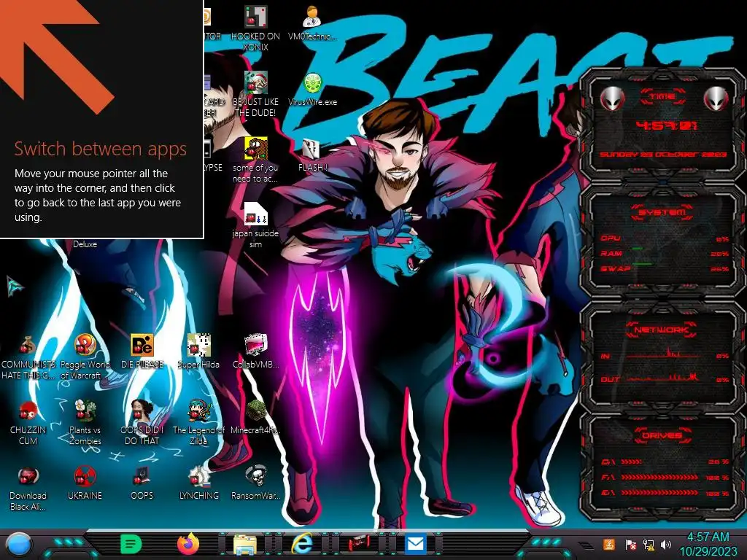The image size is (747, 560).
Task: Open the Mail app on the taskbar
Action: click(415, 544)
